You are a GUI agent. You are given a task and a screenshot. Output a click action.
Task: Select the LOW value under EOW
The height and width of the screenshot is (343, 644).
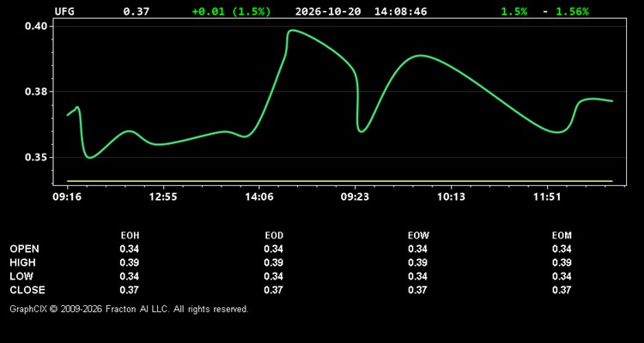pyautogui.click(x=417, y=276)
